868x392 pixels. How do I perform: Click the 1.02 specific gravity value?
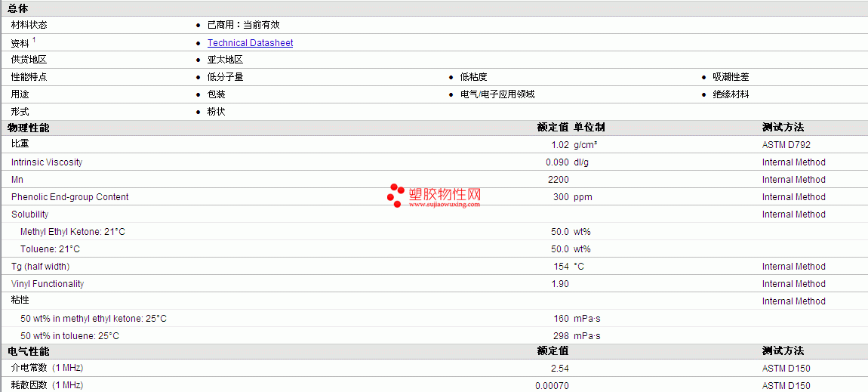559,145
